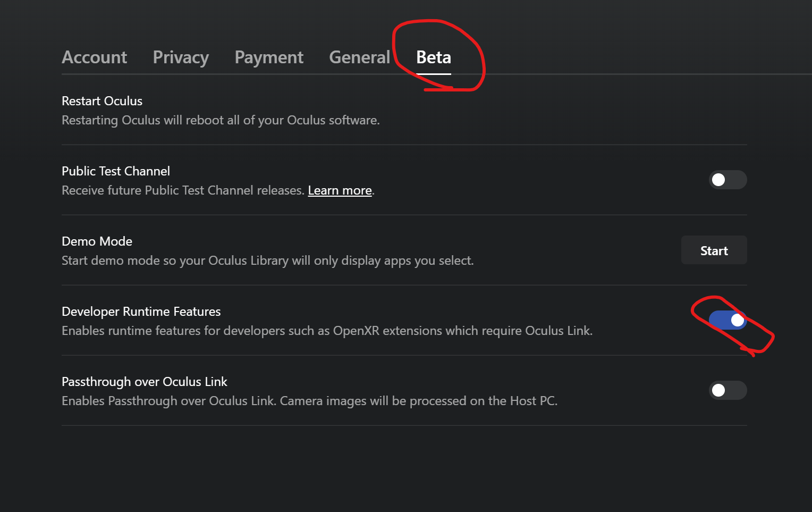
Task: Go to the Payment tab
Action: pyautogui.click(x=269, y=57)
